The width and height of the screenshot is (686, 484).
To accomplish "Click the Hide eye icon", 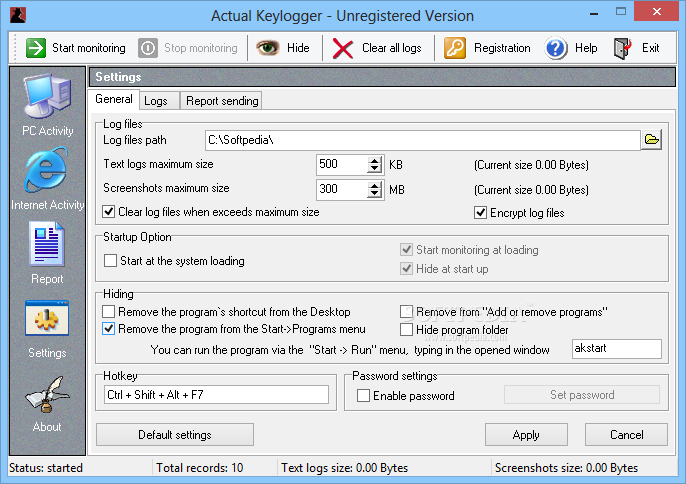I will click(x=267, y=47).
